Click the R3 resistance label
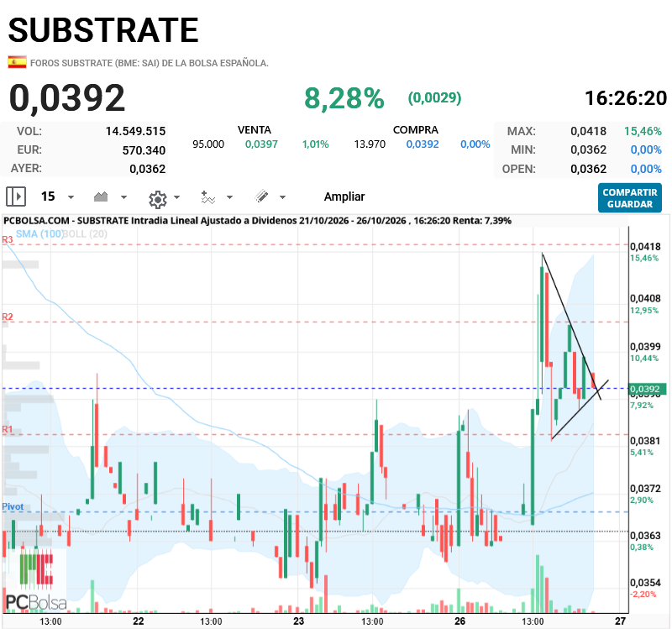Viewport: 672px width, 629px height. (x=8, y=239)
